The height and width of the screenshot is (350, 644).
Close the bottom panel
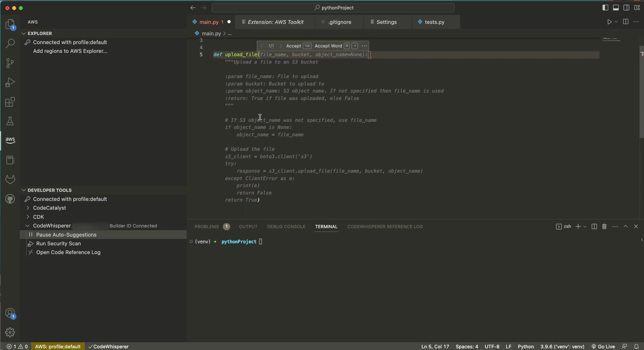637,227
